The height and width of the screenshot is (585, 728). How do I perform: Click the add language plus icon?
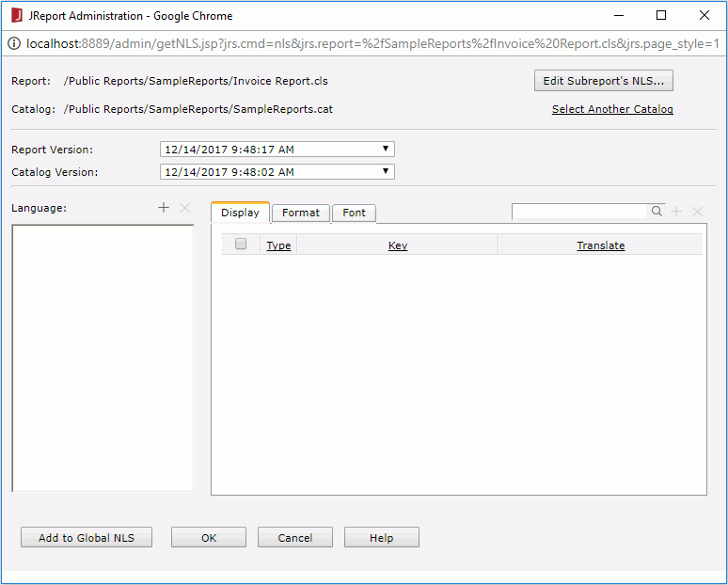[x=164, y=208]
